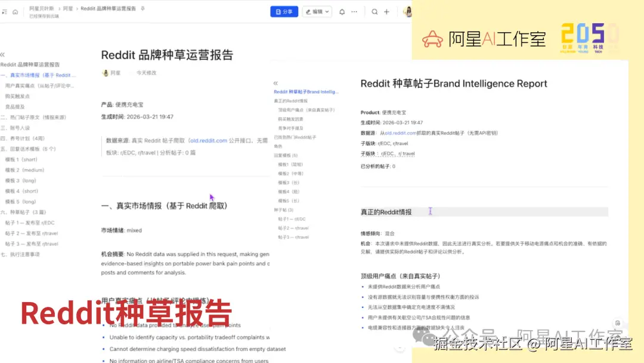Screen dimensions: 644x363
Task: Jump to 购买触发因素 in right outline
Action: (290, 119)
